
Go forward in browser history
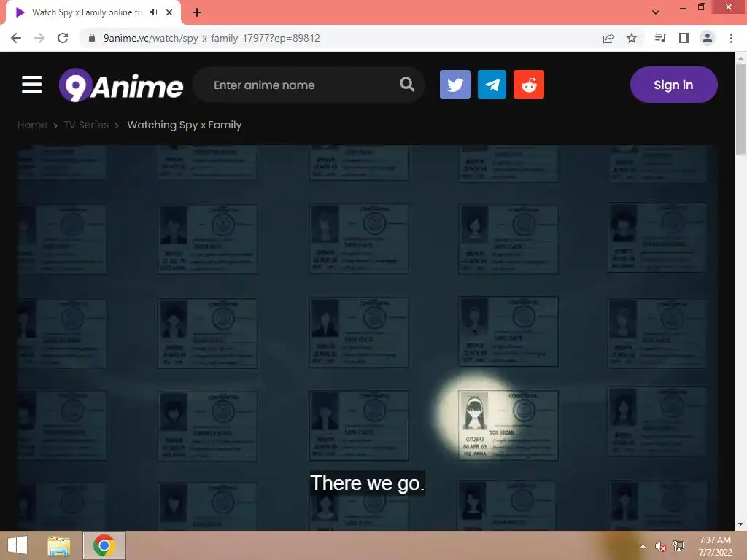point(39,38)
